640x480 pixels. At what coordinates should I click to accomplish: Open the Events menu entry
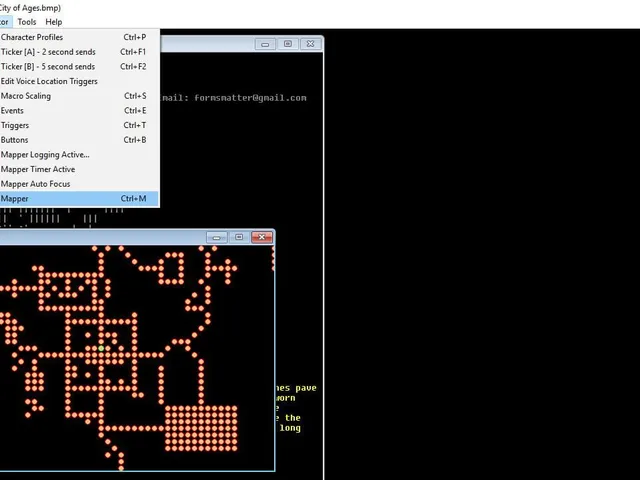(80, 111)
